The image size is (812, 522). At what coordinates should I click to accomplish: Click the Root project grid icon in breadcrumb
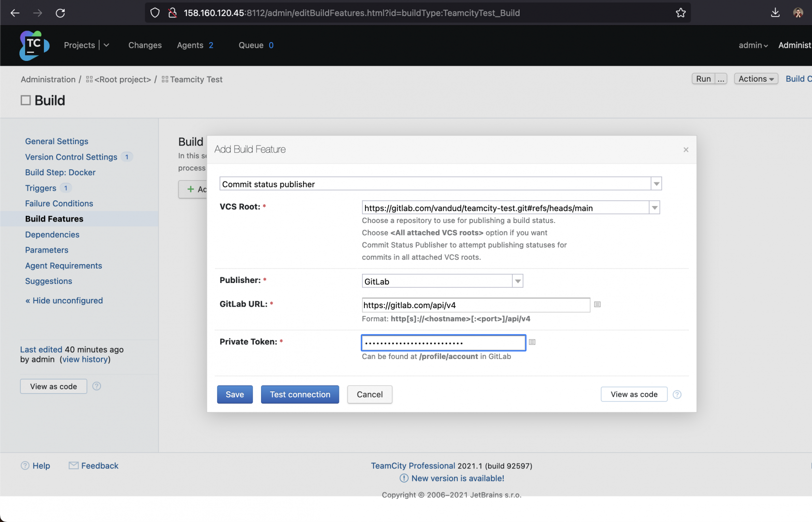click(89, 79)
